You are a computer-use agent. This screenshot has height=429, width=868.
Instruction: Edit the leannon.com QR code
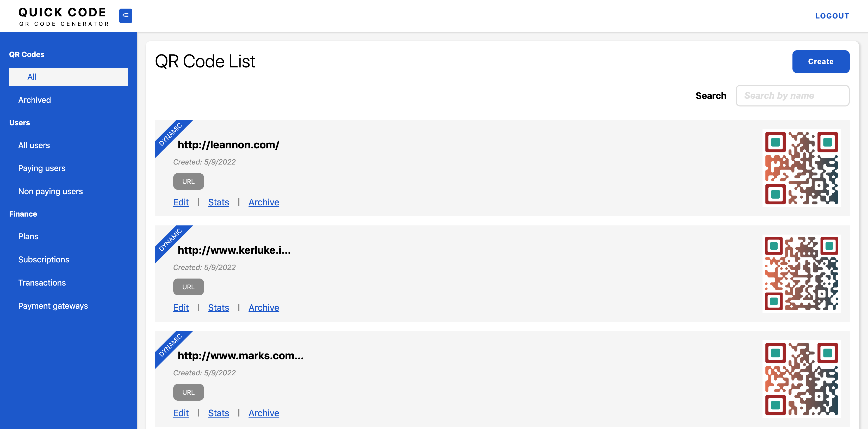[181, 202]
